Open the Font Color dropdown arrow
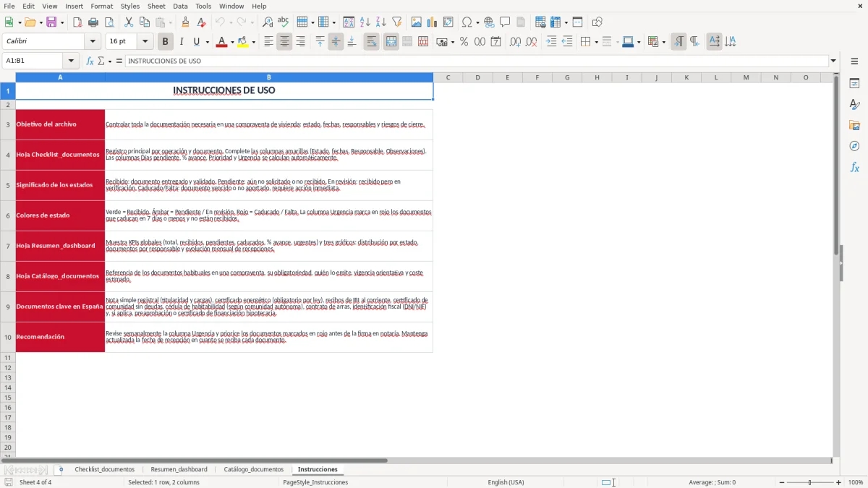This screenshot has width=868, height=488. click(231, 42)
